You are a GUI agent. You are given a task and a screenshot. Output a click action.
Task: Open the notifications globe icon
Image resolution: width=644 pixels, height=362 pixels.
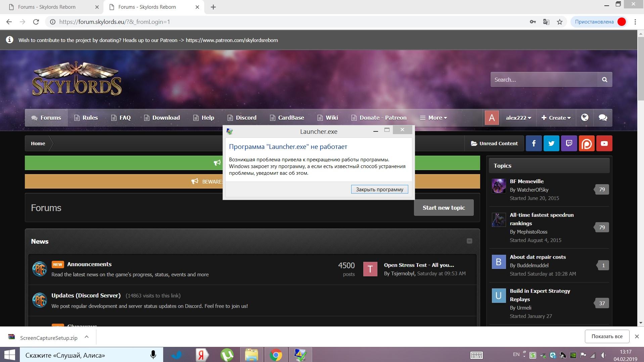[585, 118]
